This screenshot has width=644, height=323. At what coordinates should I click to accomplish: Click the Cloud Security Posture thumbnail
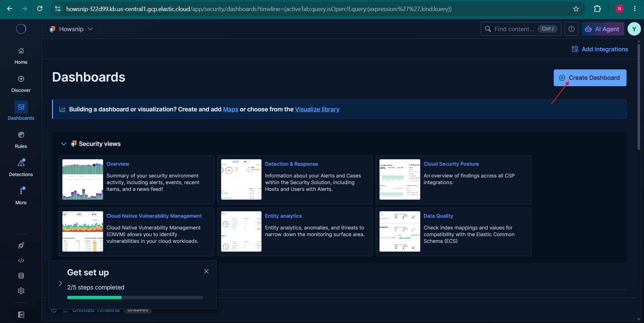400,179
